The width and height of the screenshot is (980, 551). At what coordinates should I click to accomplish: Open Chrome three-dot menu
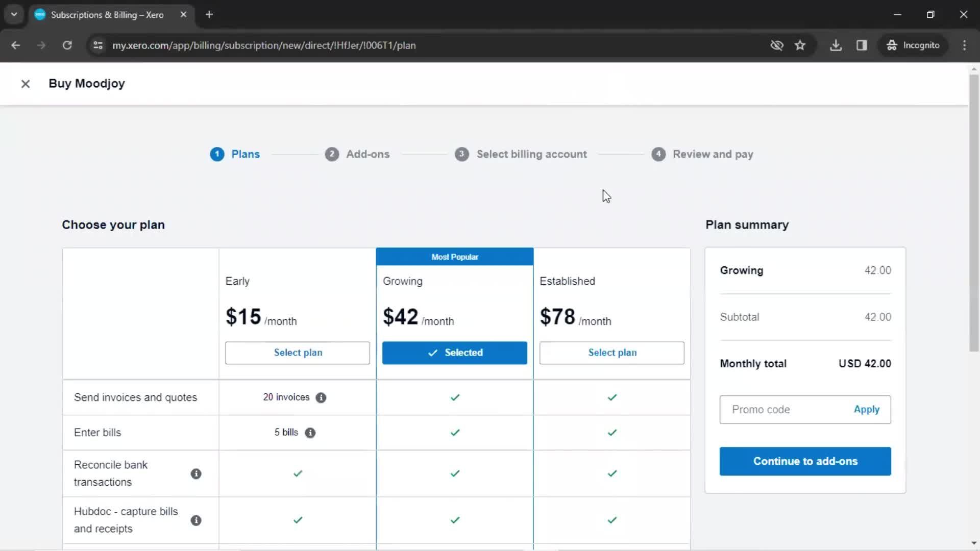964,45
